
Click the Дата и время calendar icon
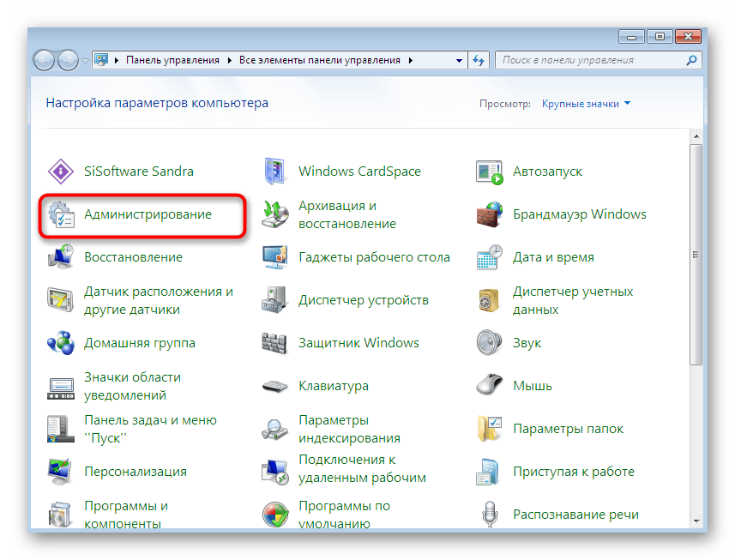[x=490, y=257]
